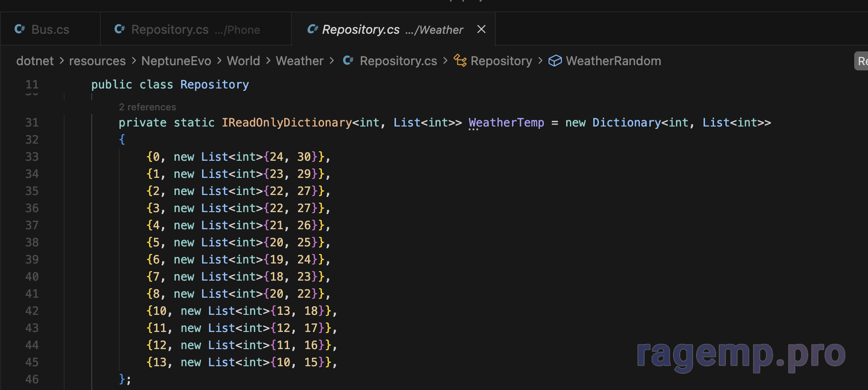Expand the NeptuneEvo breadcrumb segment
This screenshot has width=868, height=390.
click(x=176, y=61)
